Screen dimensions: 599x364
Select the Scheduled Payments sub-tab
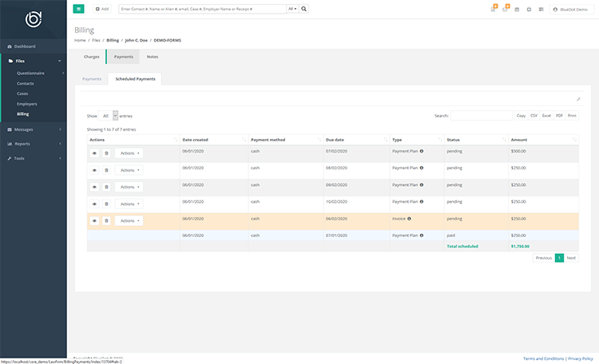135,79
